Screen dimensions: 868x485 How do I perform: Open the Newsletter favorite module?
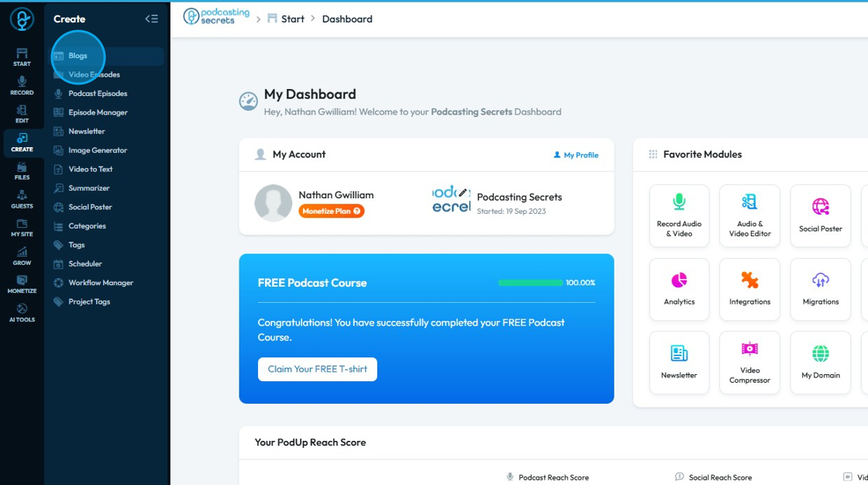(679, 363)
